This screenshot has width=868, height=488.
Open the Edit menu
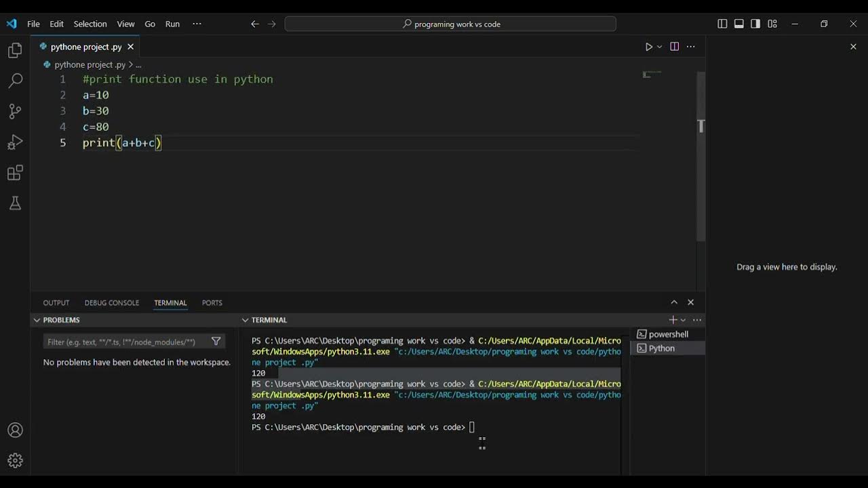pyautogui.click(x=57, y=24)
